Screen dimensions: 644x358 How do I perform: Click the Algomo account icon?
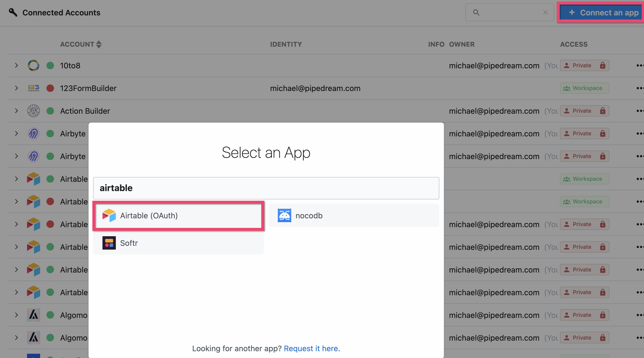(34, 315)
